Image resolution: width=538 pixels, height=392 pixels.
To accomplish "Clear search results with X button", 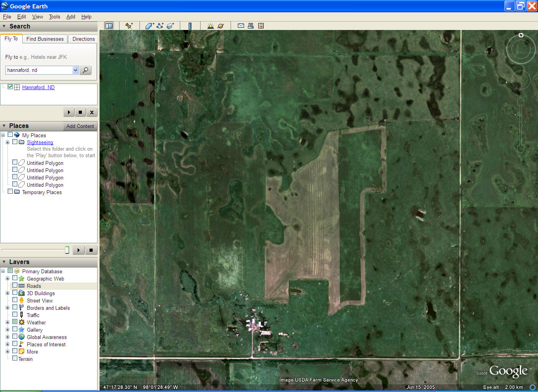I will tap(92, 112).
